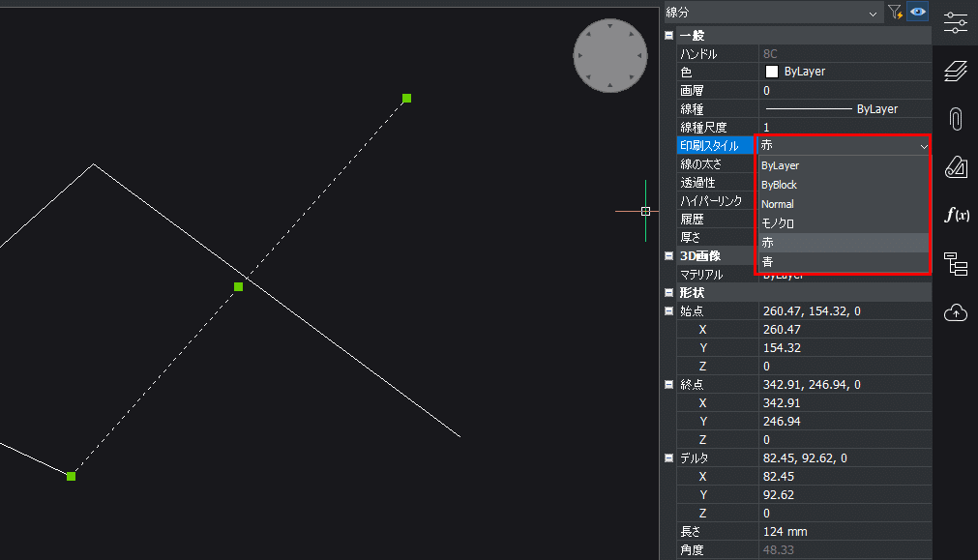Open the 線分 entity type dropdown
Viewport: 978px width, 560px height.
(772, 13)
